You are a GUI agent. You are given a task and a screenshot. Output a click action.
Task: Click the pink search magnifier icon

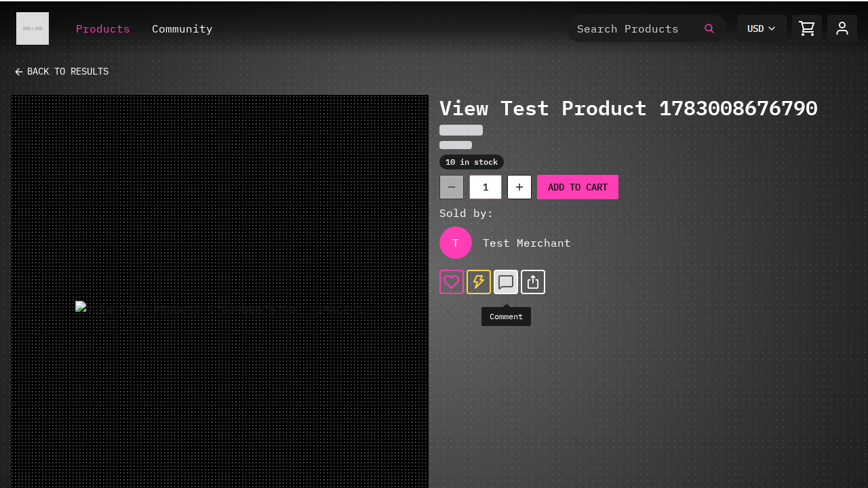709,28
